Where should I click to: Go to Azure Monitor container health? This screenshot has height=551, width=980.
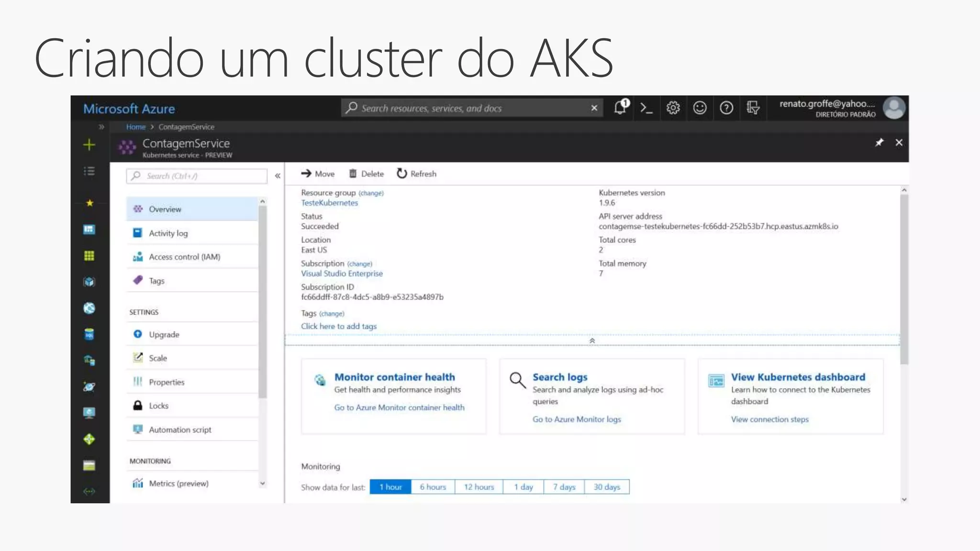point(399,408)
